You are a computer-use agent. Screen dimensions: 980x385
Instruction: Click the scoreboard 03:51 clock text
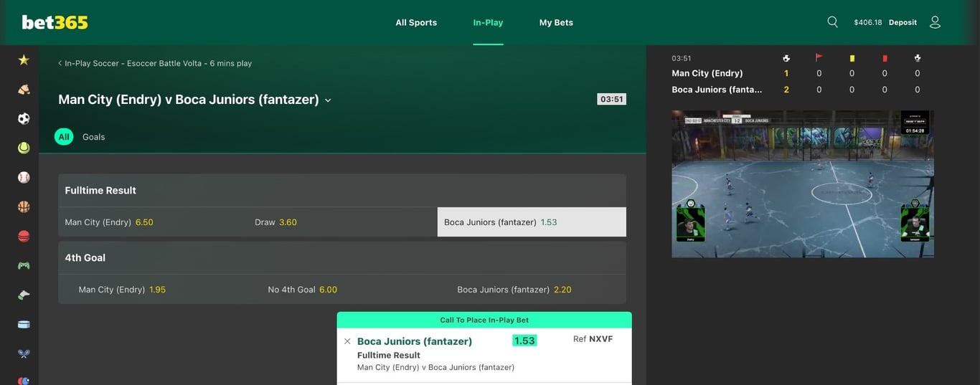tap(682, 58)
